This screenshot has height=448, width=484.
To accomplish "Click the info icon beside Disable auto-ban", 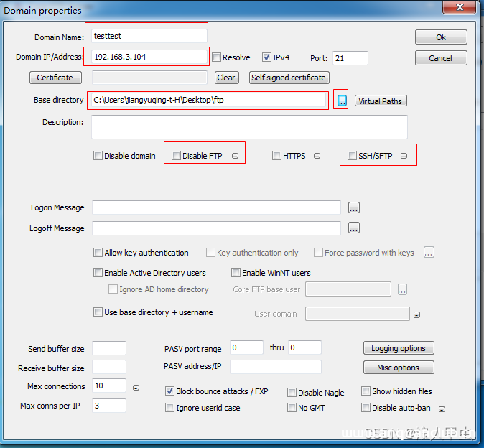I will (x=442, y=409).
